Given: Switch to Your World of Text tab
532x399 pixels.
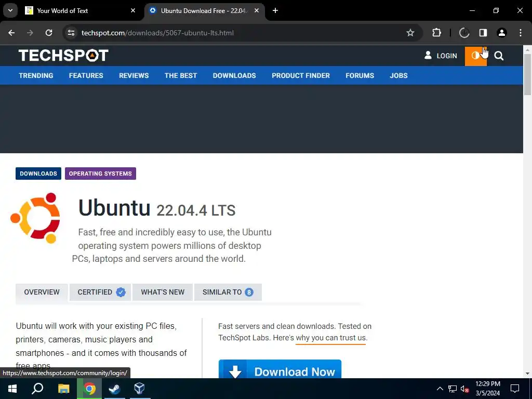Looking at the screenshot, I should (x=80, y=10).
